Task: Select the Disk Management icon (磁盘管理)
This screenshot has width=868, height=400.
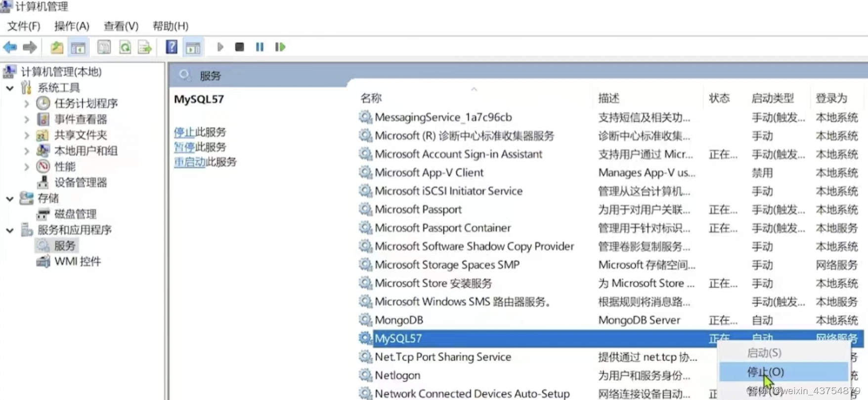Action: (43, 214)
